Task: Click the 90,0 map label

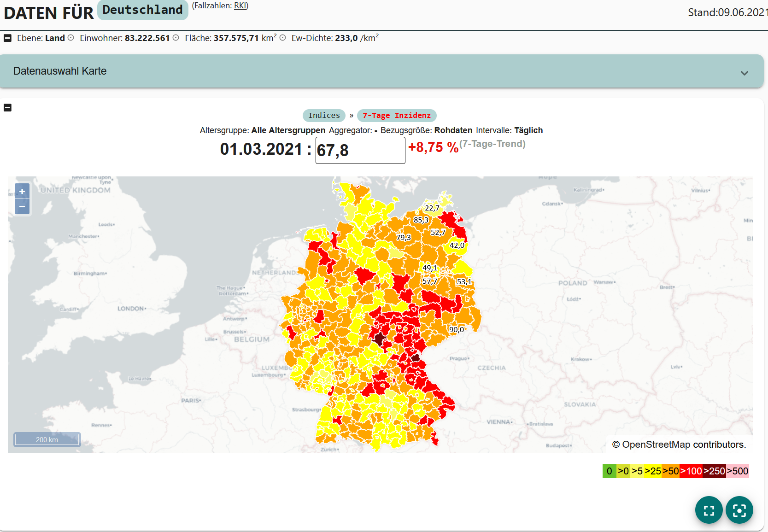Action: tap(457, 330)
